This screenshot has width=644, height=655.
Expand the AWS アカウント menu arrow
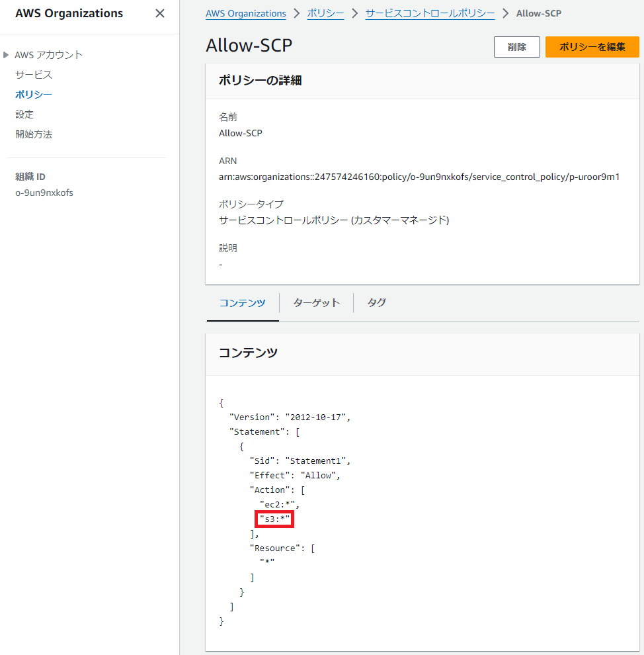tap(6, 55)
